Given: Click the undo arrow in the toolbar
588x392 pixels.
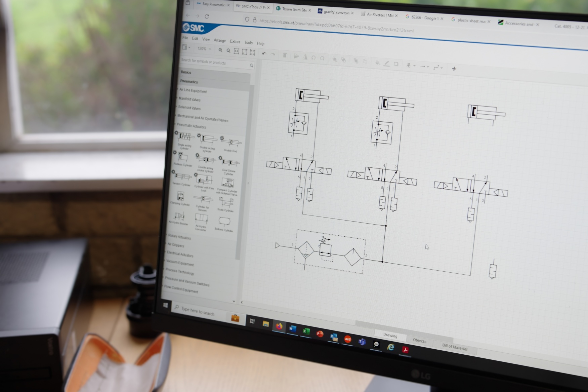Looking at the screenshot, I should [264, 53].
